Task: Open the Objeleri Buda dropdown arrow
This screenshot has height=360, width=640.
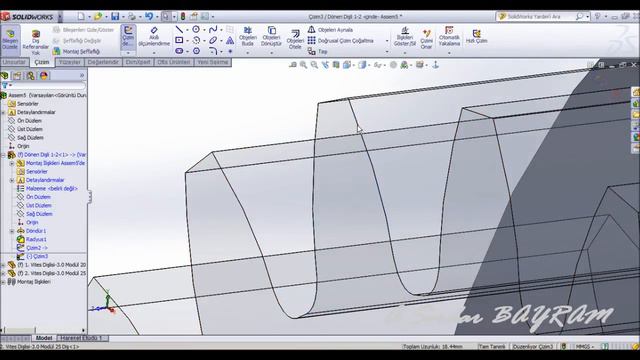Action: coord(248,53)
